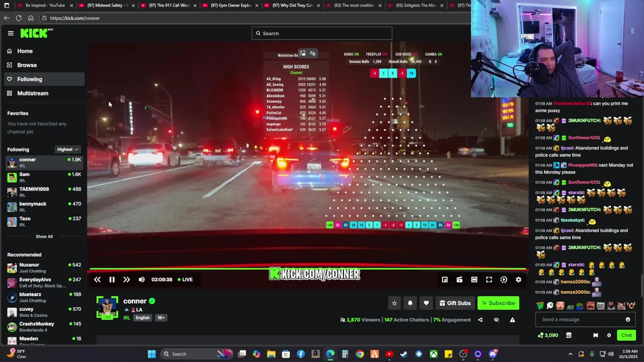The width and height of the screenshot is (644, 362).
Task: Toggle notification bell for conner
Action: pyautogui.click(x=410, y=303)
